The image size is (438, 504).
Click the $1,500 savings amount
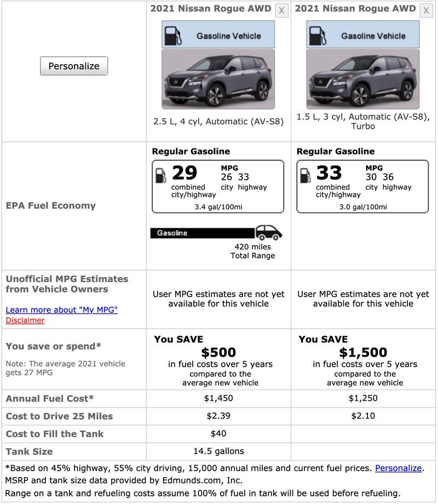point(363,352)
